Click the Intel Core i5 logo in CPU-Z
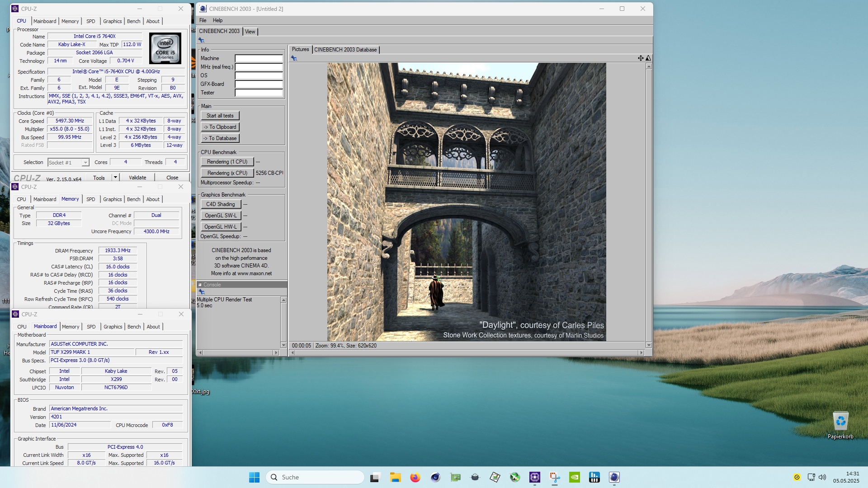868x488 pixels. [x=165, y=48]
